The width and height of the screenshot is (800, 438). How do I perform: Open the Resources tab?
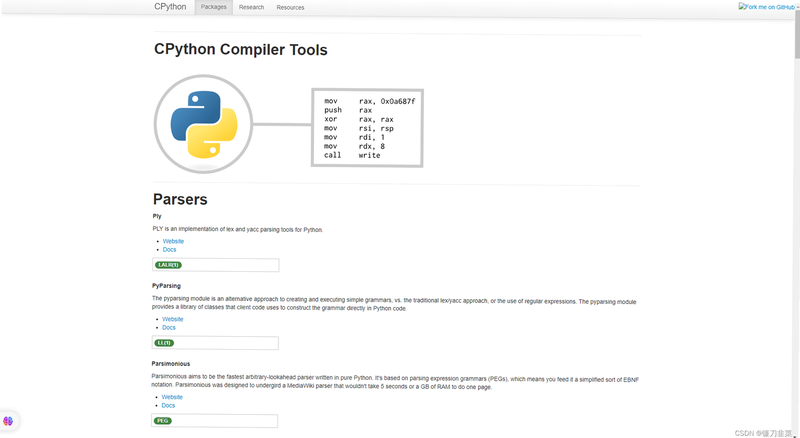point(290,8)
